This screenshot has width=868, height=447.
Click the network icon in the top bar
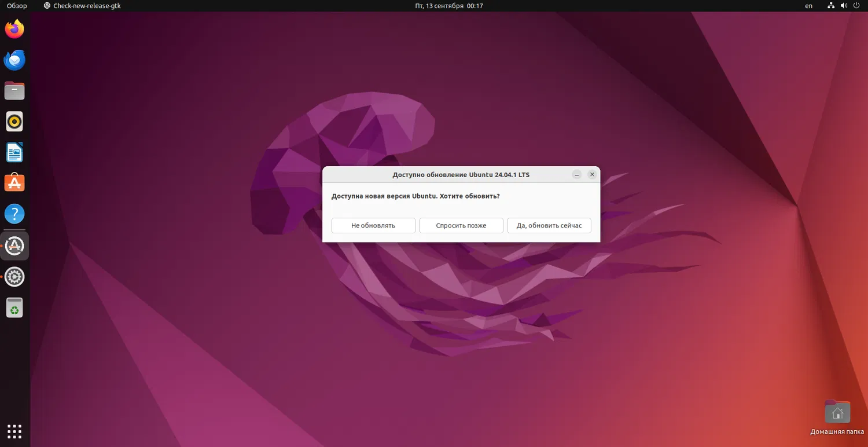click(831, 6)
